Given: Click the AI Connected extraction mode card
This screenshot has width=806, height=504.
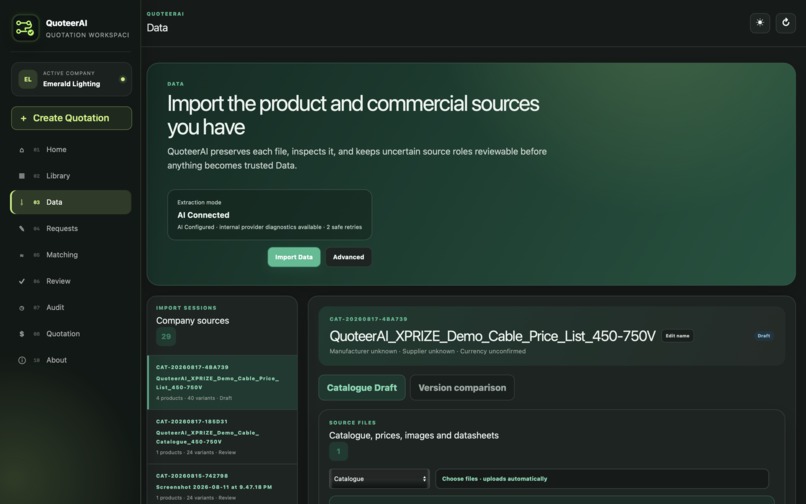Looking at the screenshot, I should tap(269, 215).
